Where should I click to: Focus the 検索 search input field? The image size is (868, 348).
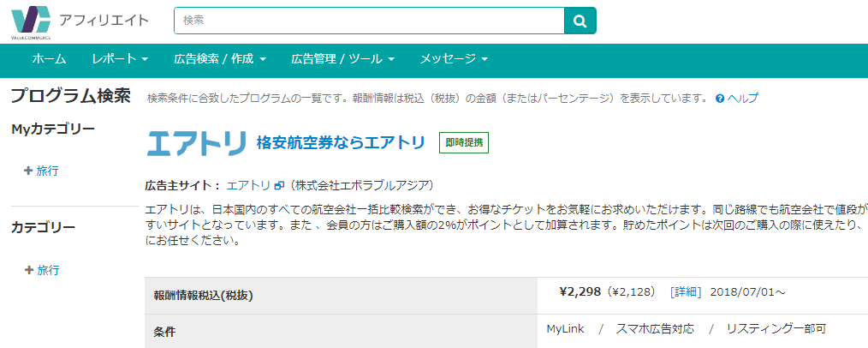coord(369,21)
